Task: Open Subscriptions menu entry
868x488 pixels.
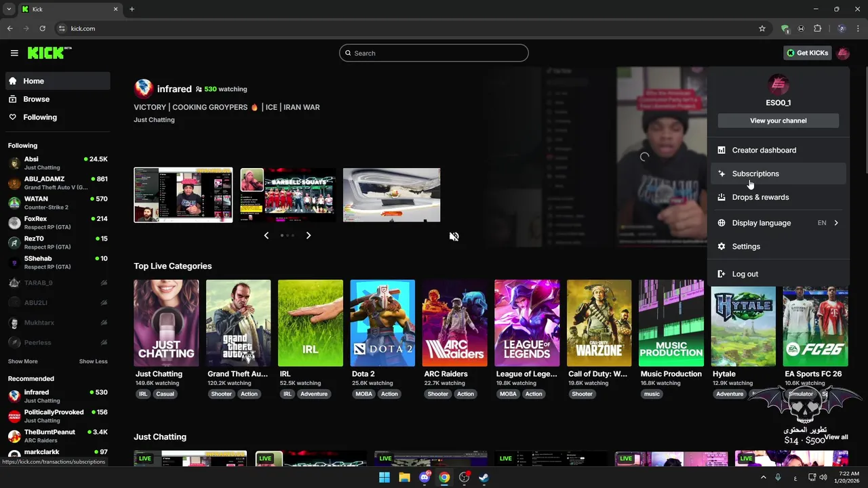Action: pyautogui.click(x=778, y=174)
